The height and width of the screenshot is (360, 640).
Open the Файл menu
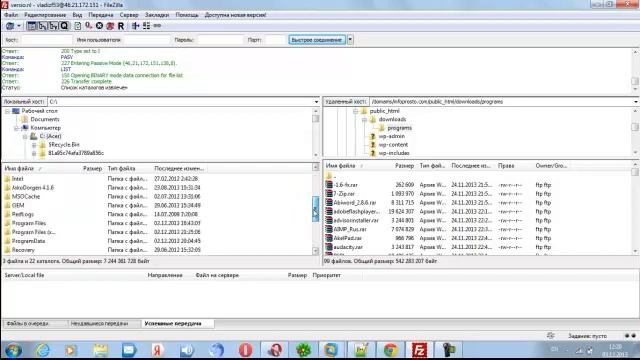11,15
